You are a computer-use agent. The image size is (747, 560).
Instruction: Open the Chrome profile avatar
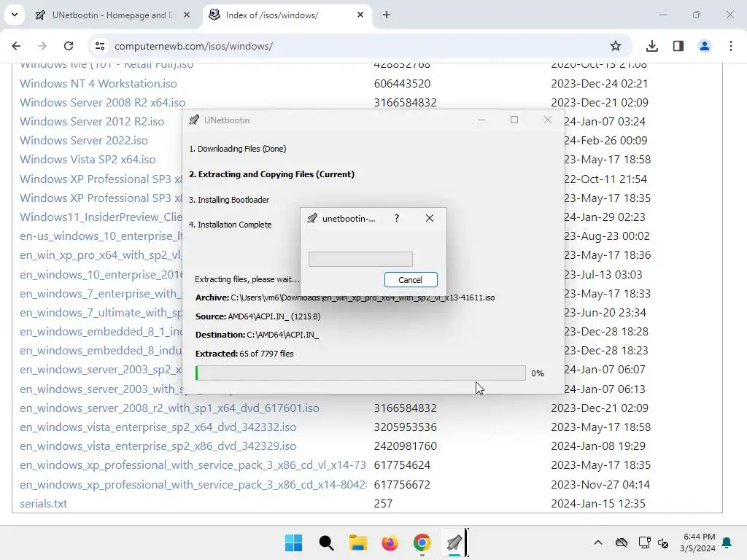tap(705, 46)
